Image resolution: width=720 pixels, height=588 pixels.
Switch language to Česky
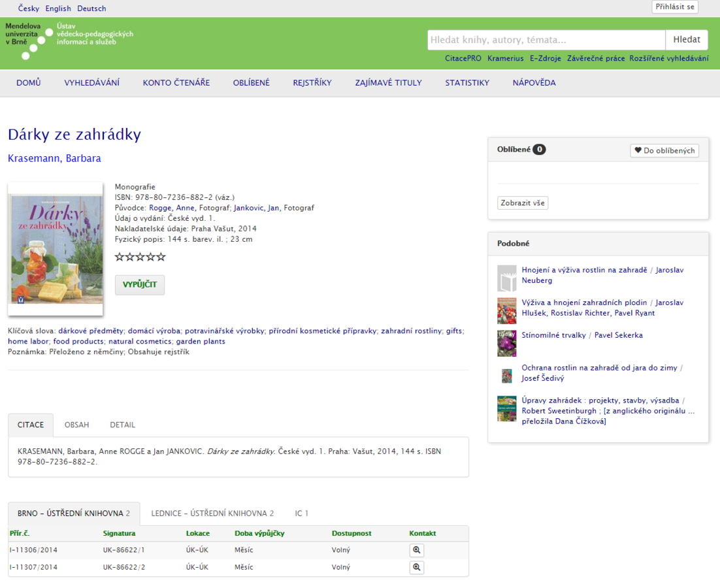tap(29, 8)
